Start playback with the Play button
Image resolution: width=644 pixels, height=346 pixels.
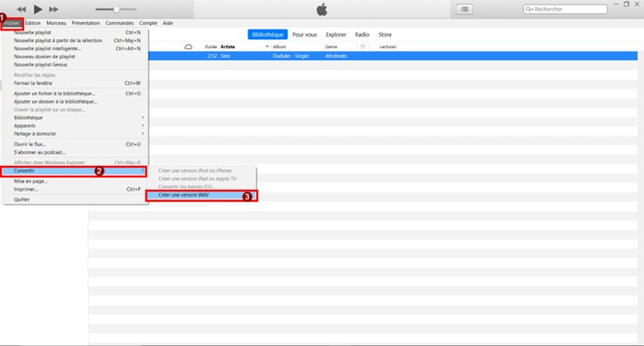(x=38, y=9)
